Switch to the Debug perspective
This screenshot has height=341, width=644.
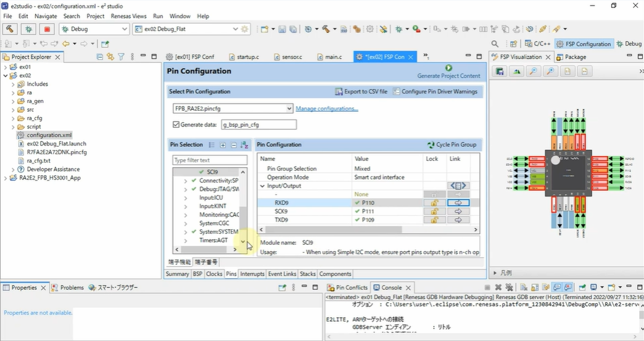pyautogui.click(x=629, y=44)
